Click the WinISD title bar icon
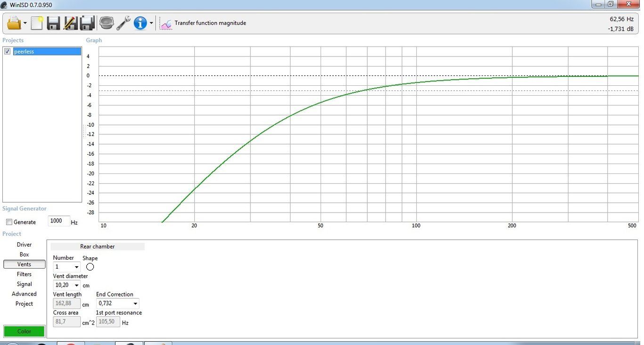 (x=4, y=5)
